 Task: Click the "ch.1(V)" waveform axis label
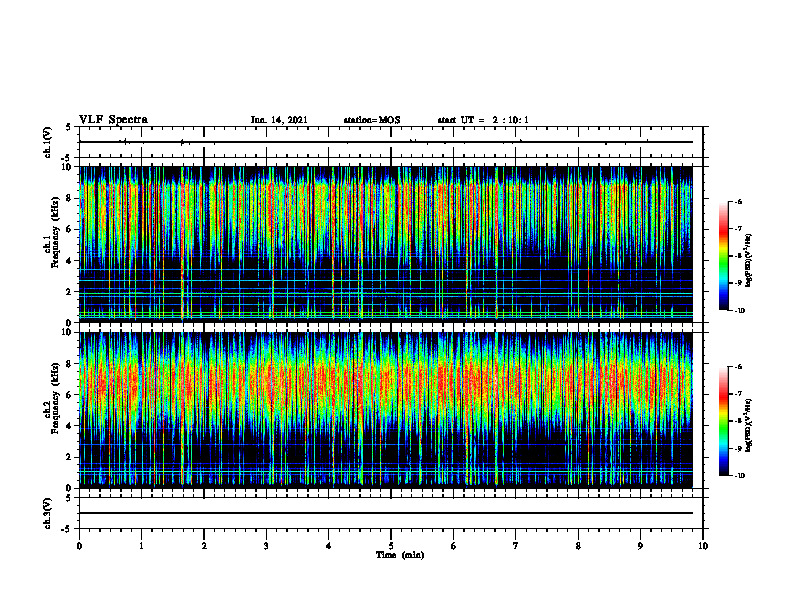[48, 142]
